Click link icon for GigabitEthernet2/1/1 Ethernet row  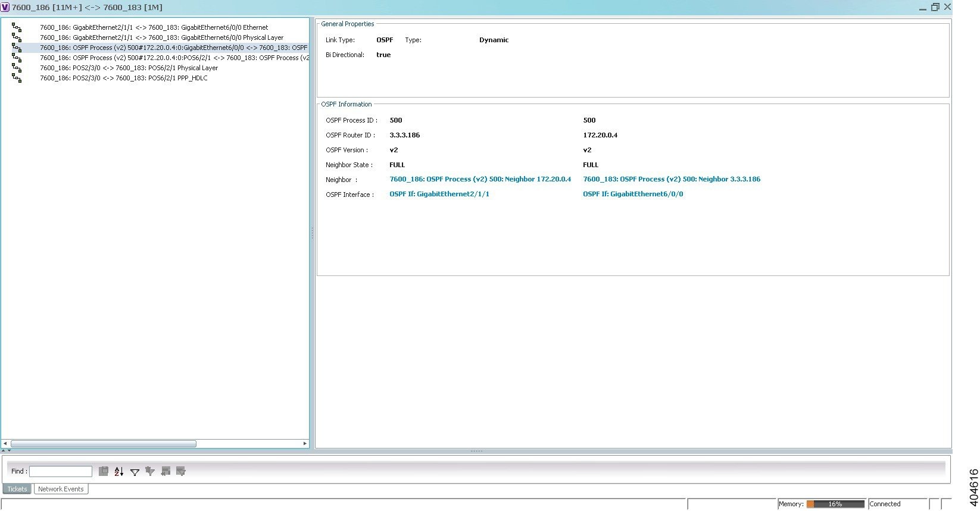click(x=17, y=27)
